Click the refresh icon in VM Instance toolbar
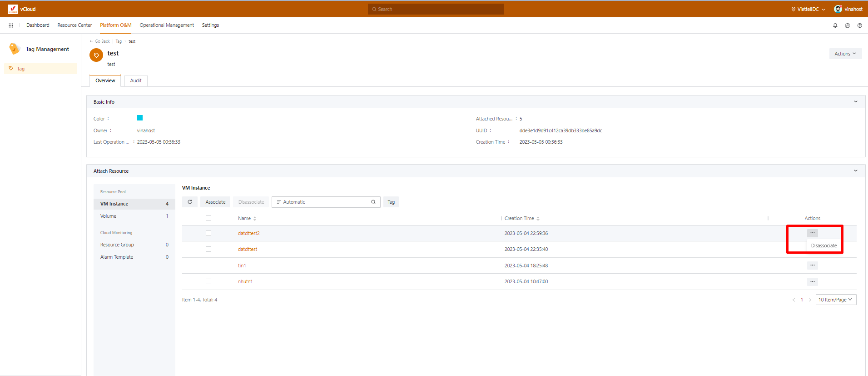 190,202
